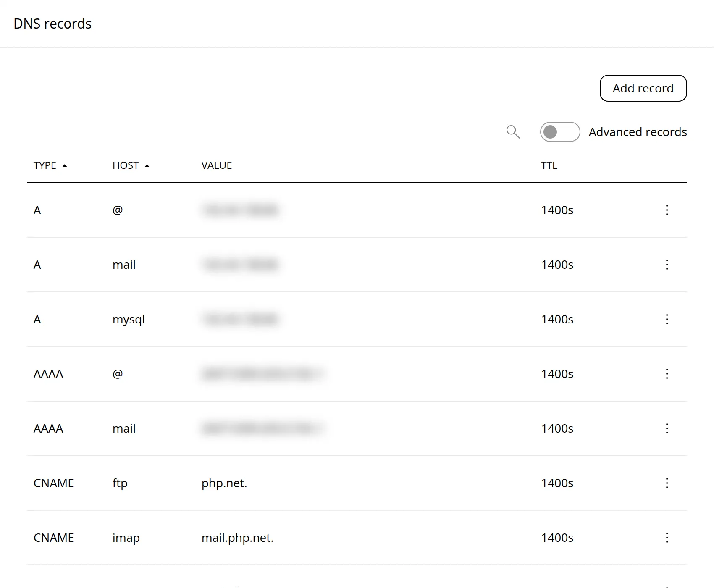Screen dimensions: 714x588
Task: Click the 1400s TTL of mysql record
Action: (557, 319)
